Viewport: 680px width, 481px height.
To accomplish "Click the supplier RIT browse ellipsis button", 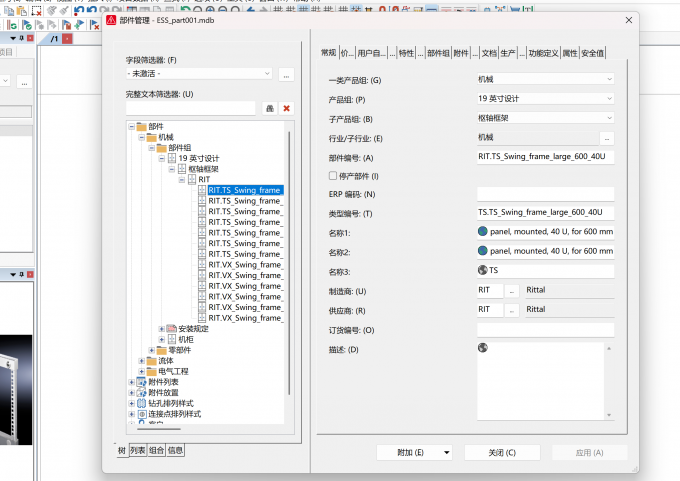I will click(x=512, y=310).
